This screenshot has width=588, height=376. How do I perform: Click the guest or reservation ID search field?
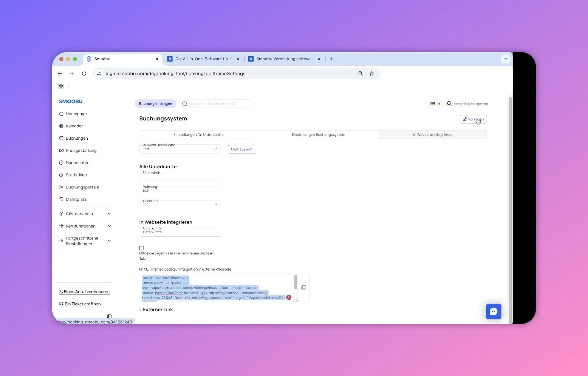[216, 103]
